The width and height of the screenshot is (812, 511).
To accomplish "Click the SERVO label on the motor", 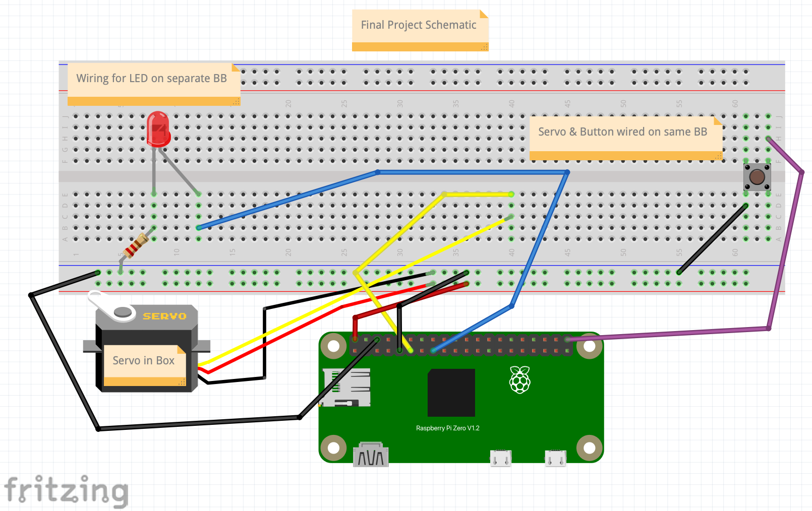I will (x=164, y=316).
